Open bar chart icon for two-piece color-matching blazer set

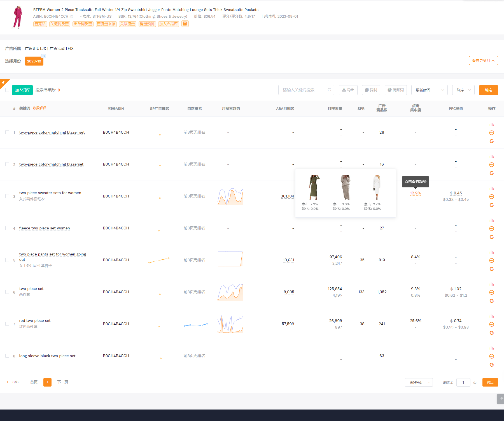pos(491,125)
